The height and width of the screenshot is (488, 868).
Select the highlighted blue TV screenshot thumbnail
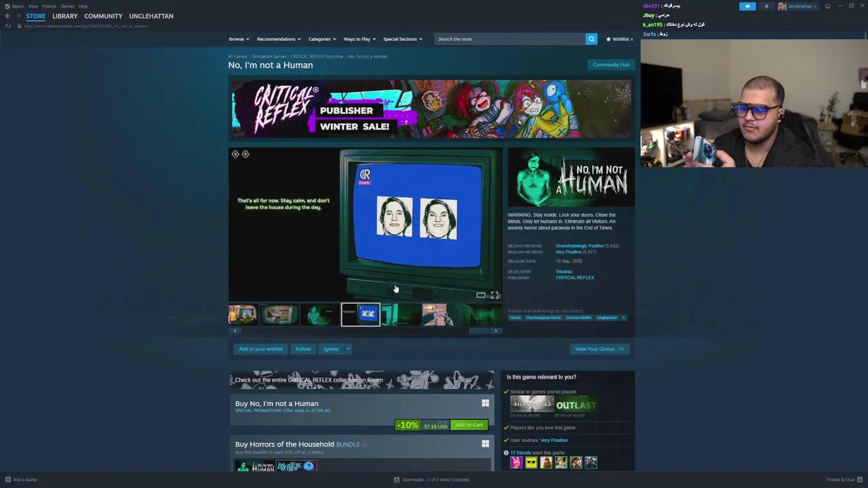click(x=360, y=314)
